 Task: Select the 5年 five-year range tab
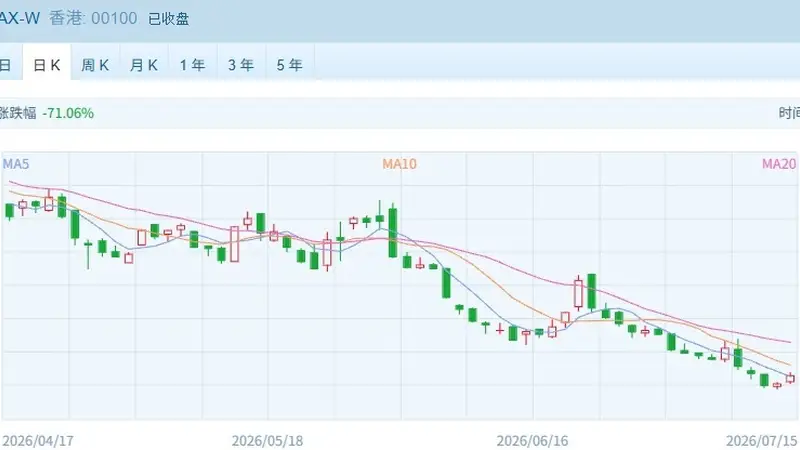point(290,65)
